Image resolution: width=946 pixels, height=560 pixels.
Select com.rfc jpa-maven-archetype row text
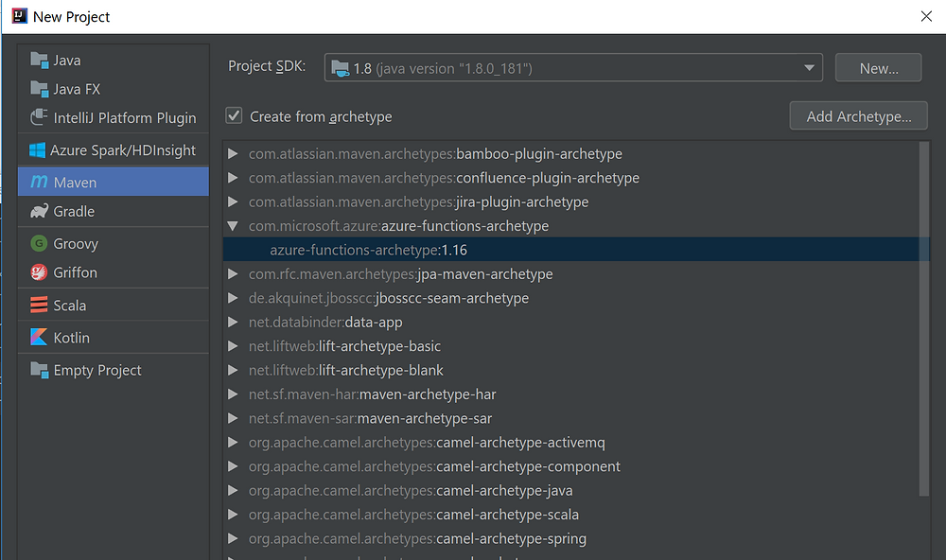click(x=400, y=274)
